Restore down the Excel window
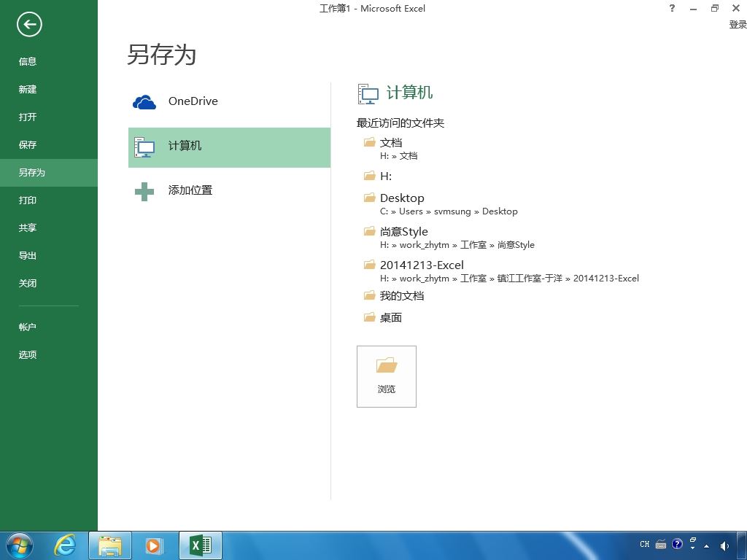Screen dimensions: 747x560 click(x=715, y=8)
